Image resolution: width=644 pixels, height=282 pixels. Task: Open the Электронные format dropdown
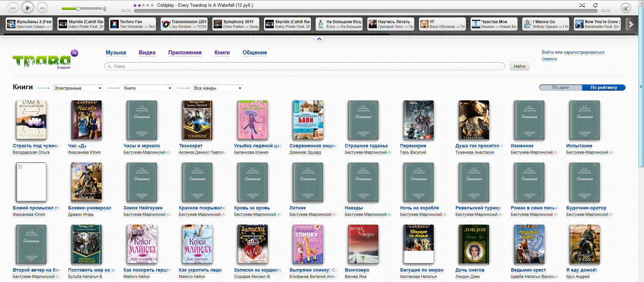pyautogui.click(x=78, y=88)
